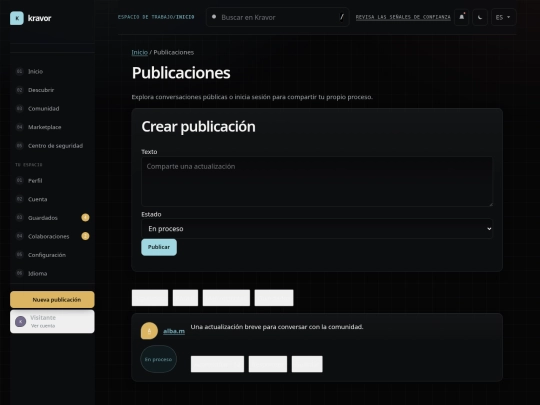Open Cuenta in the sidebar

(52, 199)
